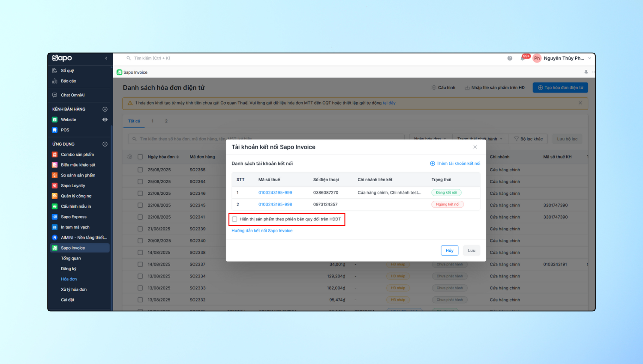Pin the Sapo Invoice app tab

(586, 72)
